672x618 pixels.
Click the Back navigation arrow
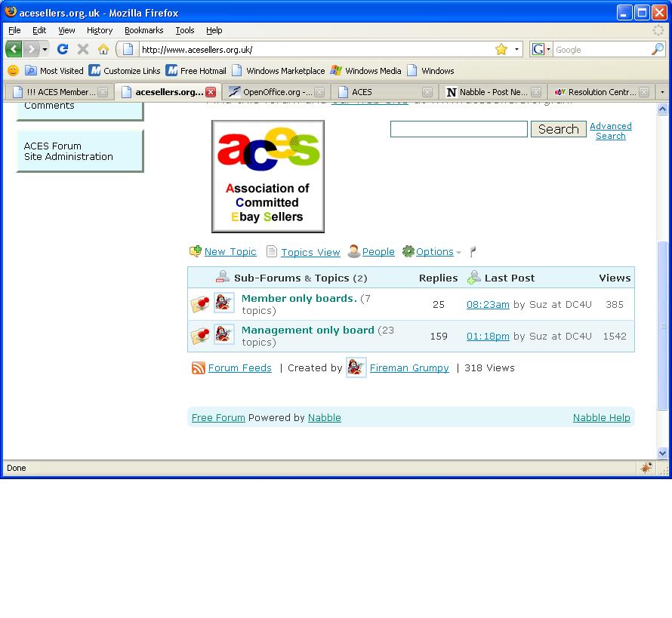point(14,49)
